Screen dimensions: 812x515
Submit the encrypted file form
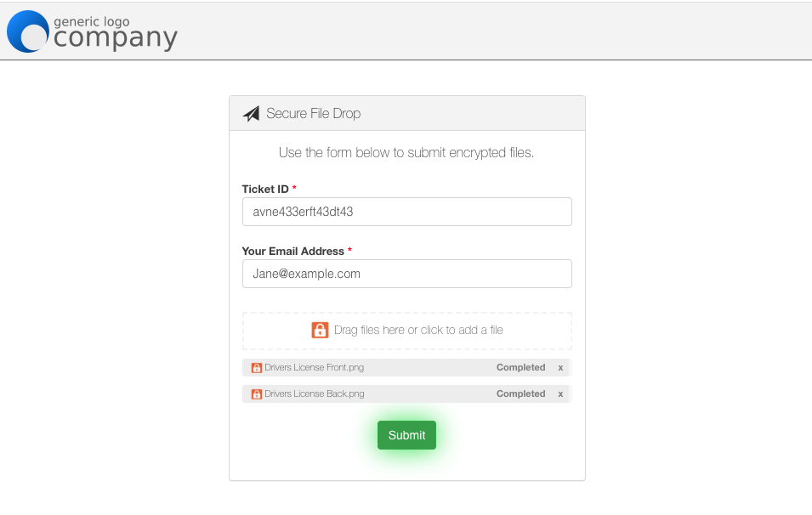(406, 434)
